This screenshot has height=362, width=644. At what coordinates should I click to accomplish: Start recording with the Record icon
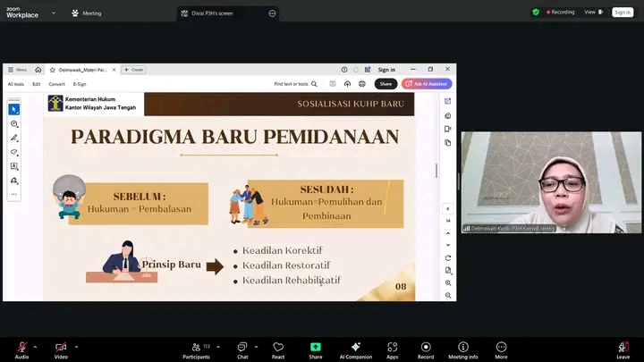[x=426, y=348]
